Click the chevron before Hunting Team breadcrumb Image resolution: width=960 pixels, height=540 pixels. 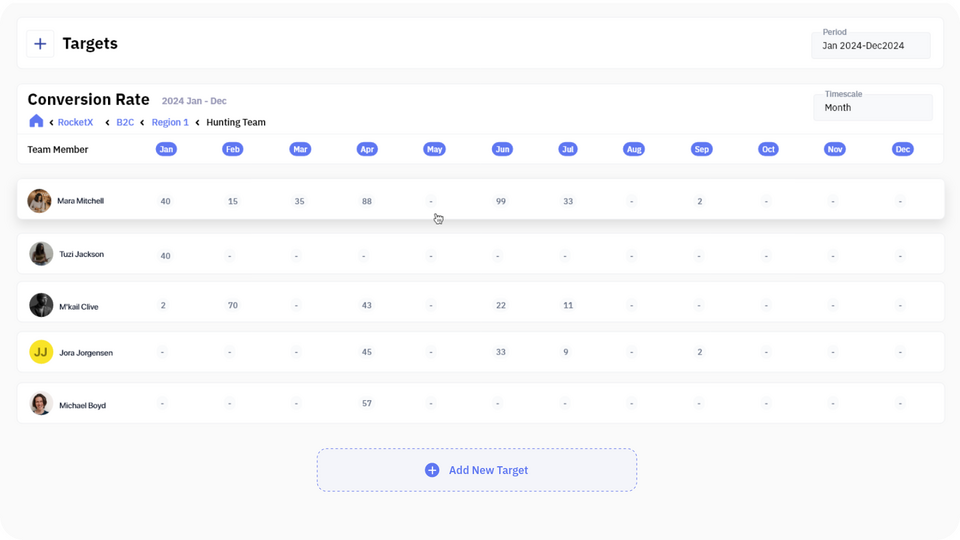(197, 122)
